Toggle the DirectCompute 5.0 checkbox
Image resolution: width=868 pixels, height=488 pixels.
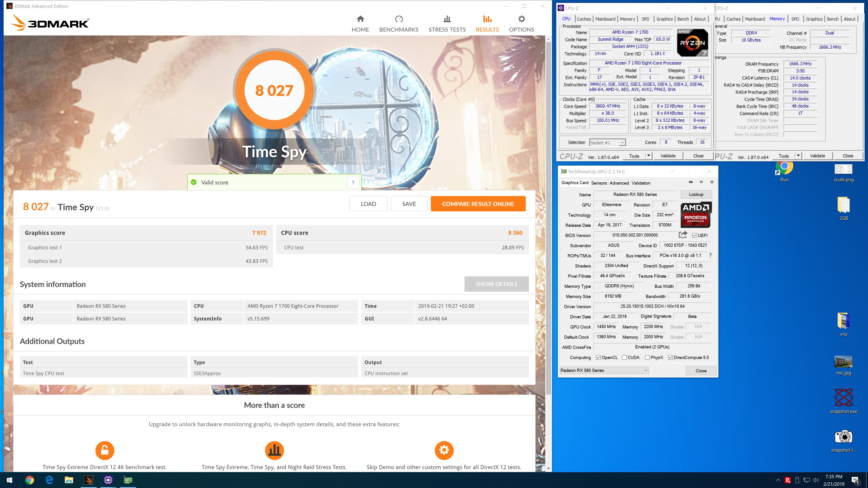pos(670,357)
